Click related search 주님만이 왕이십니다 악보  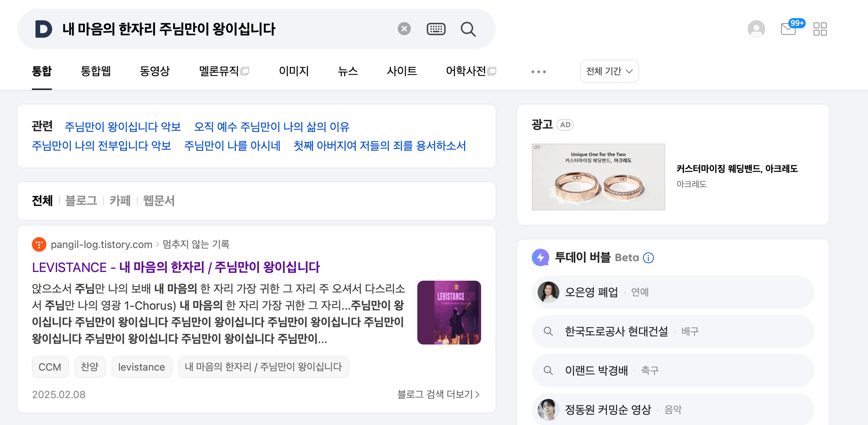(122, 127)
